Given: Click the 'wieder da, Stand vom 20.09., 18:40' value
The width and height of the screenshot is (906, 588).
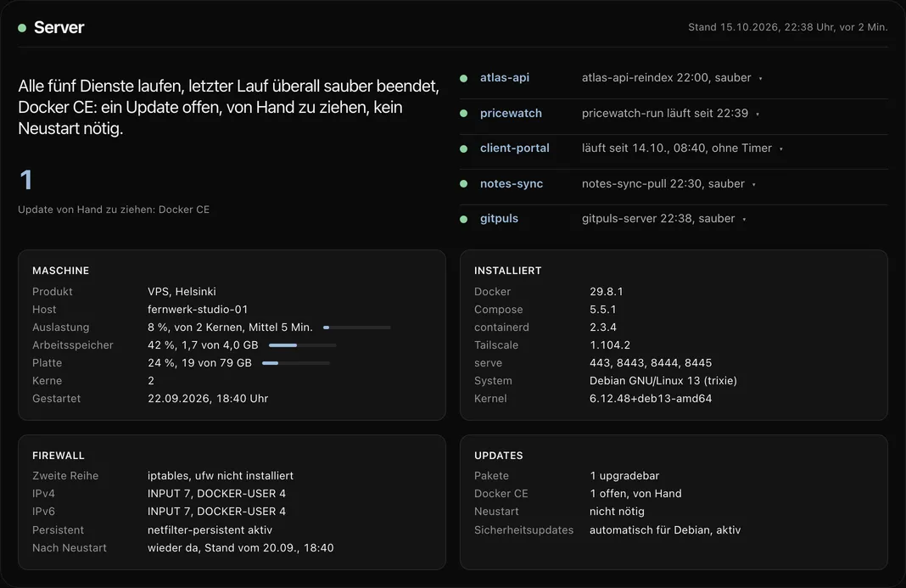Looking at the screenshot, I should (x=240, y=547).
